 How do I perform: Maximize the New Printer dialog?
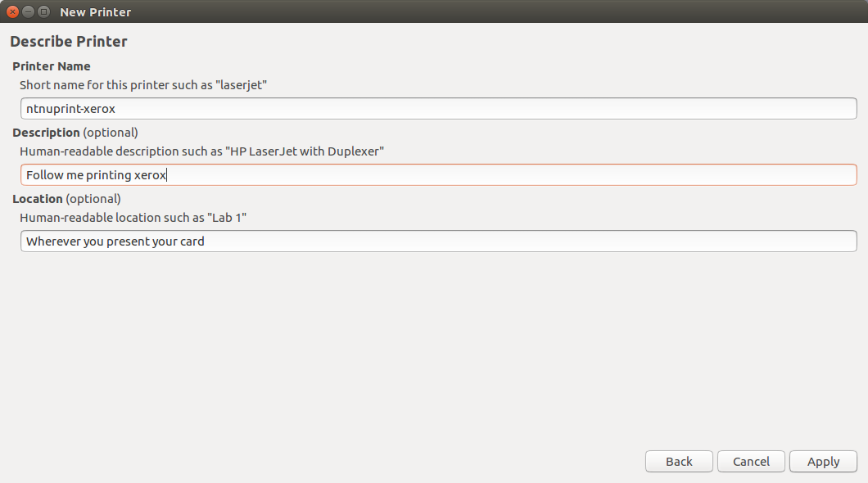coord(43,11)
